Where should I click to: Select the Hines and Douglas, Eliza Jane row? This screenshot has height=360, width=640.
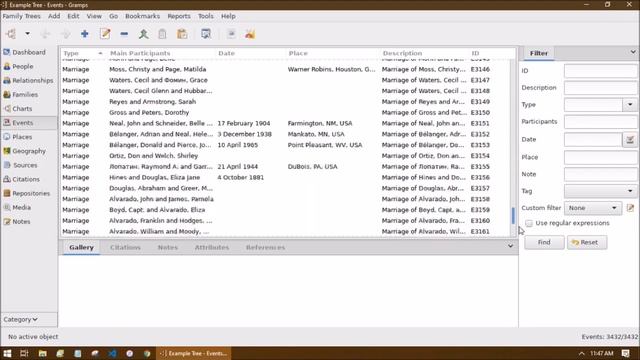[x=286, y=178]
